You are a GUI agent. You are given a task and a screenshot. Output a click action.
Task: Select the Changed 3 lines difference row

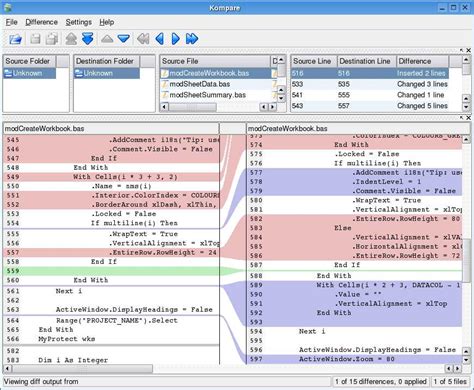(370, 84)
